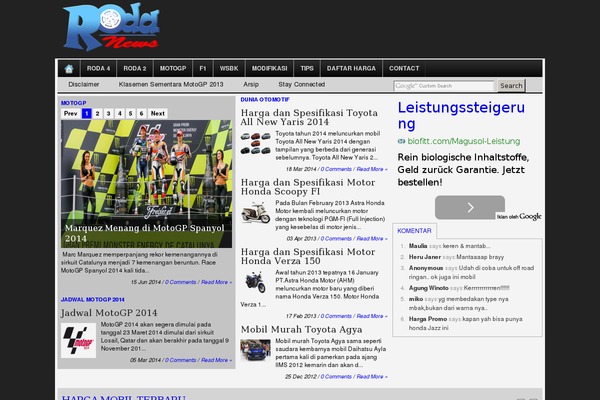Image resolution: width=600 pixels, height=400 pixels.
Task: Open Honda Scoopy FI article title
Action: [308, 187]
